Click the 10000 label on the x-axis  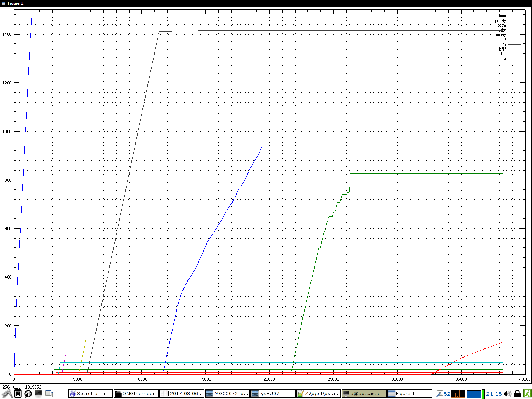click(141, 379)
